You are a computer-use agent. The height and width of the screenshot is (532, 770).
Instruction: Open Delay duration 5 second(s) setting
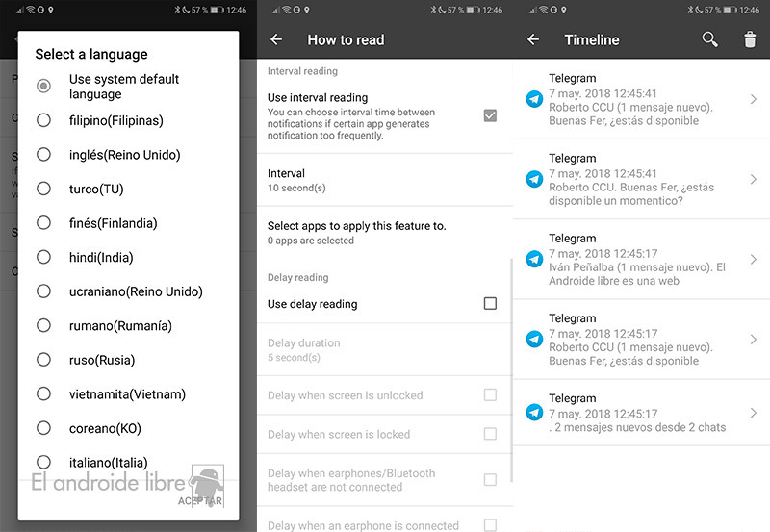[x=384, y=350]
